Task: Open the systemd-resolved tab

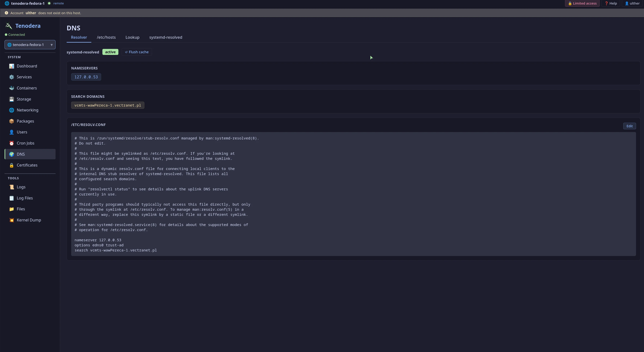Action: 166,37
